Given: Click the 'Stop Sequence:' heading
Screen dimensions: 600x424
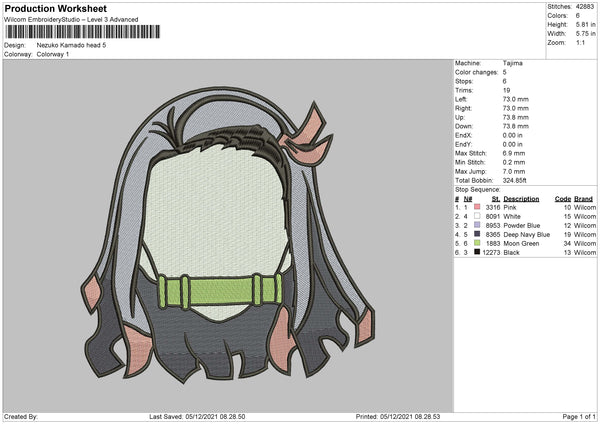Looking at the screenshot, I should pos(478,189).
